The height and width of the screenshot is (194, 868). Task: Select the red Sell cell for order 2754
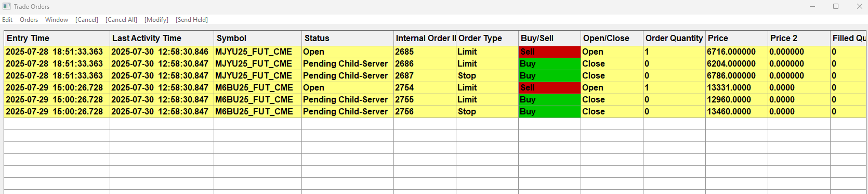pyautogui.click(x=549, y=88)
